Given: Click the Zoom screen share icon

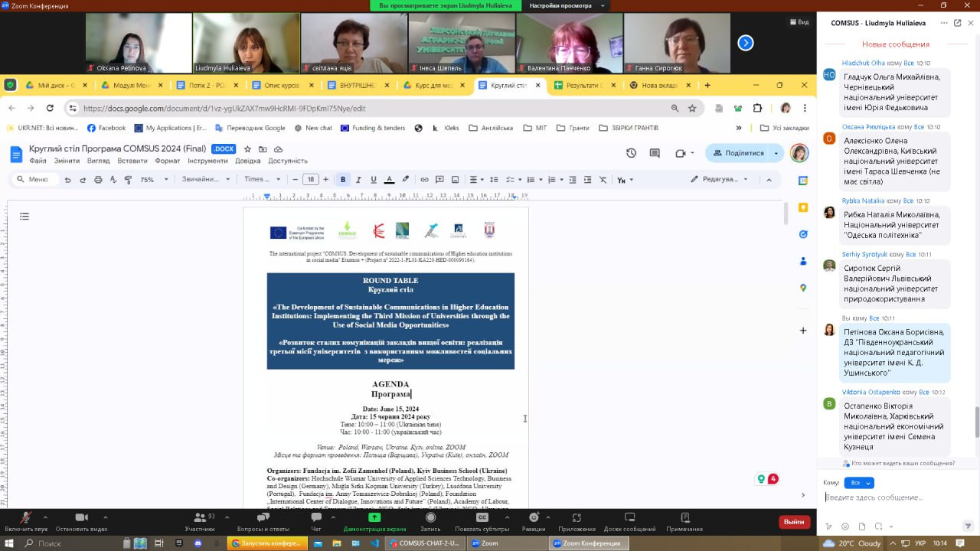Looking at the screenshot, I should [x=374, y=518].
